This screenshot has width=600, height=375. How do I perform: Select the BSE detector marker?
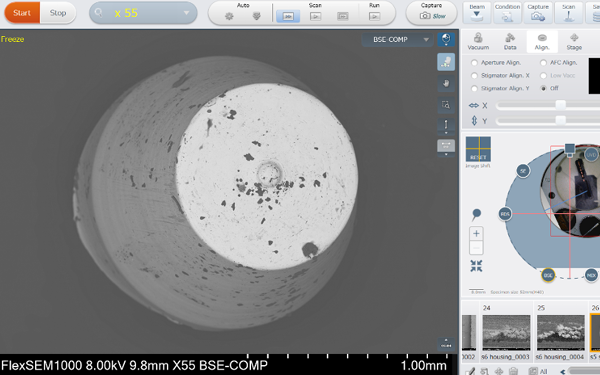(x=548, y=275)
